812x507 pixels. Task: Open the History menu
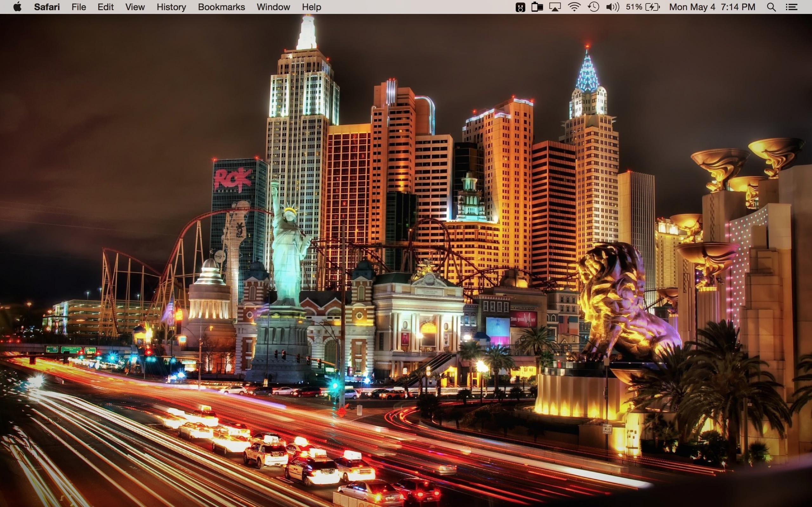171,7
